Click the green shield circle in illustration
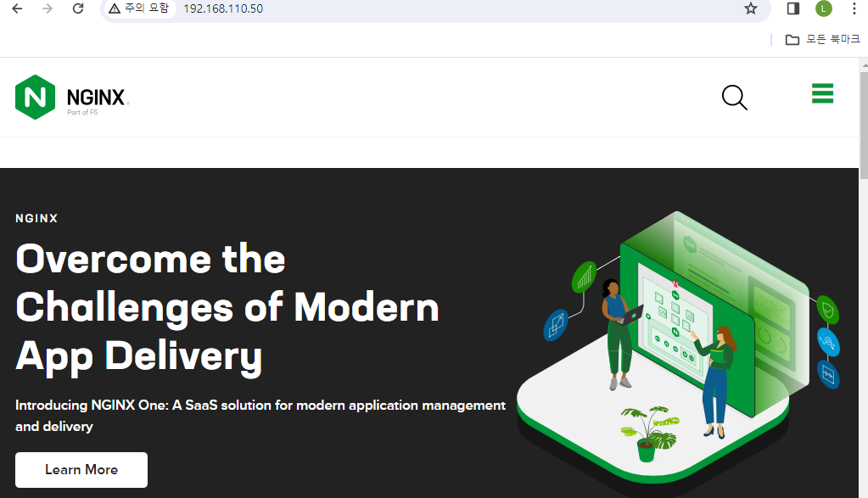Screen dimensions: 868x498 coord(827,310)
